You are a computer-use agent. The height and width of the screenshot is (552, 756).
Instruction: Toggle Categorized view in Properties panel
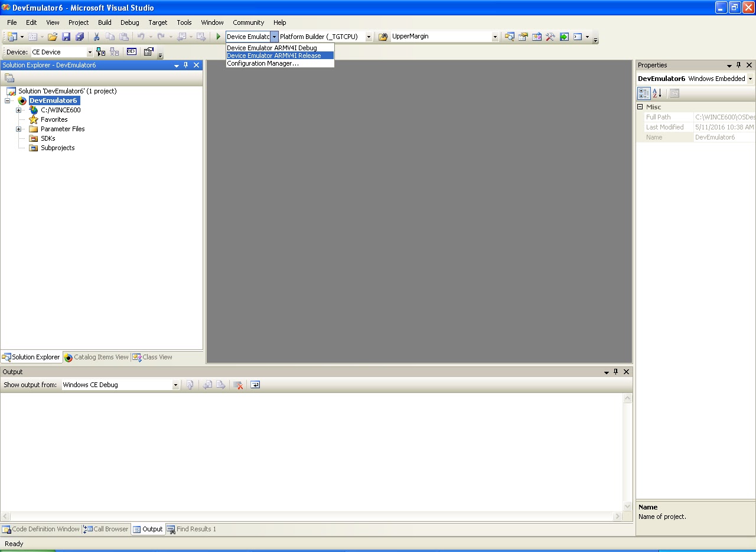pyautogui.click(x=644, y=93)
